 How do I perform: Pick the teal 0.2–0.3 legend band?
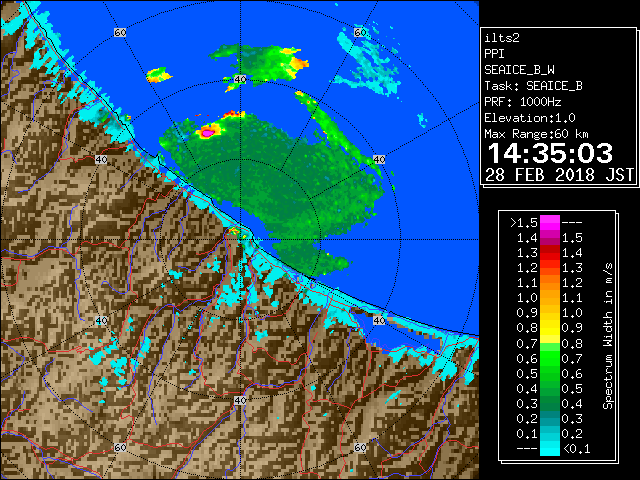550,419
